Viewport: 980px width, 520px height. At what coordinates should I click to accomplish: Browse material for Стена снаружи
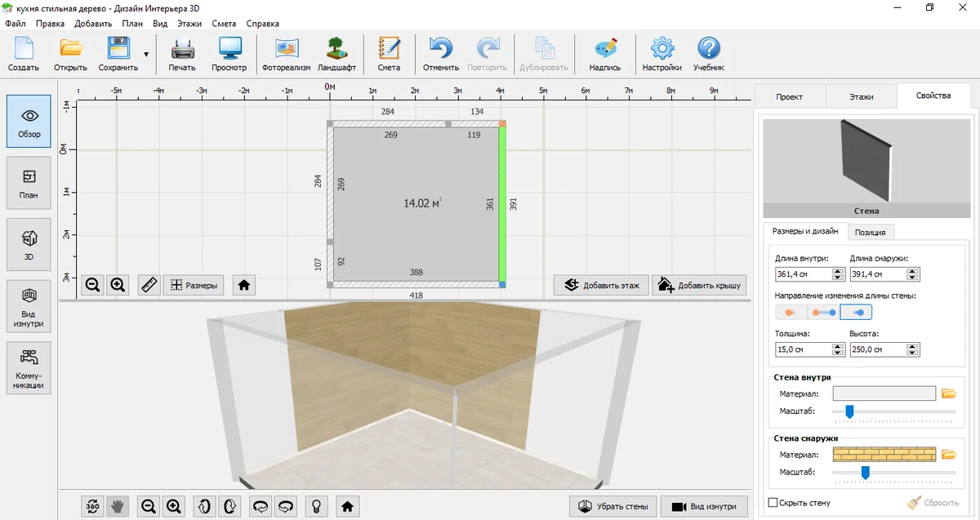[948, 455]
